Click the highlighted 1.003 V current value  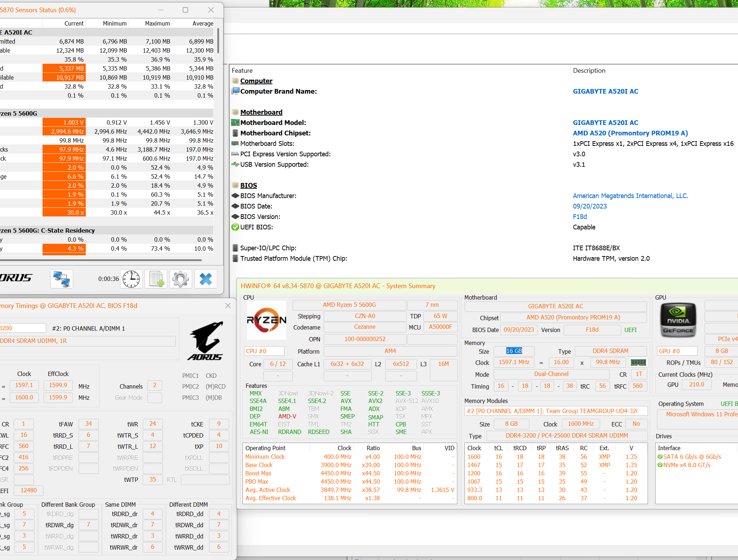tap(64, 122)
